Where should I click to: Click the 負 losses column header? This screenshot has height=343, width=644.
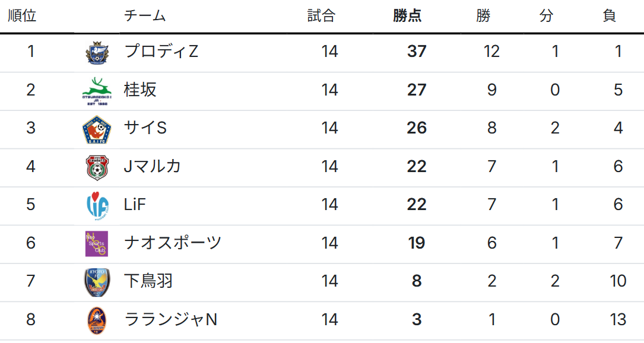(x=609, y=16)
